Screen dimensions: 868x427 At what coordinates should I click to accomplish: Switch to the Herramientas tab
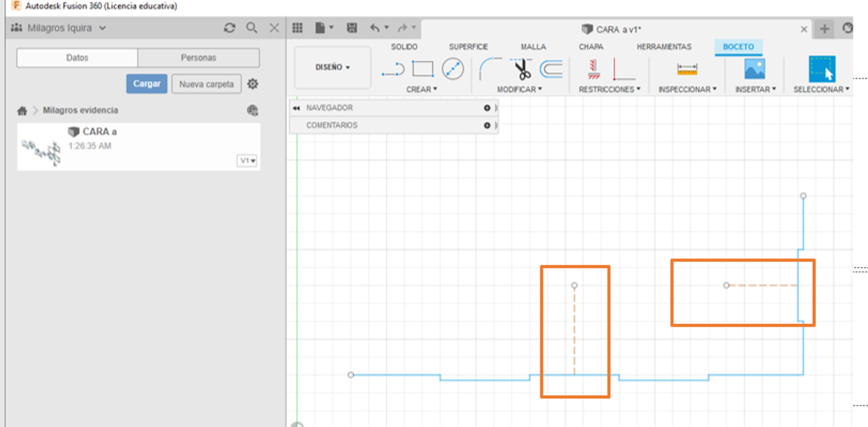coord(663,47)
